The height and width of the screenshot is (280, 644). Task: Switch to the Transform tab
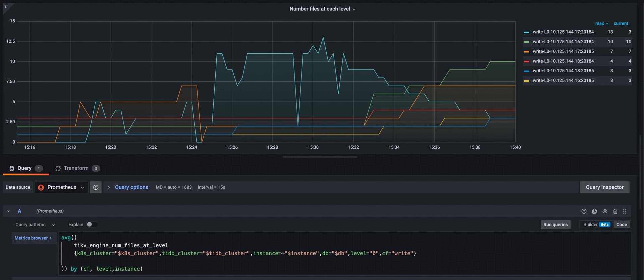coord(76,168)
